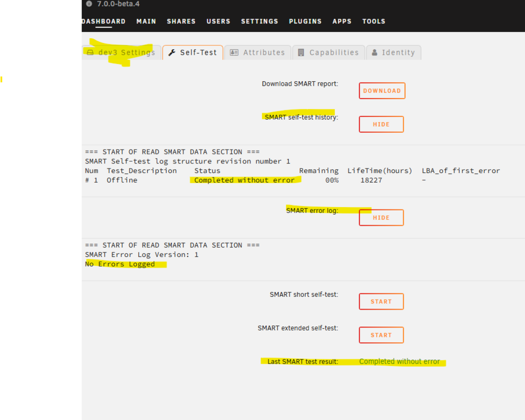Click the 'SMART error log:' label

(312, 211)
